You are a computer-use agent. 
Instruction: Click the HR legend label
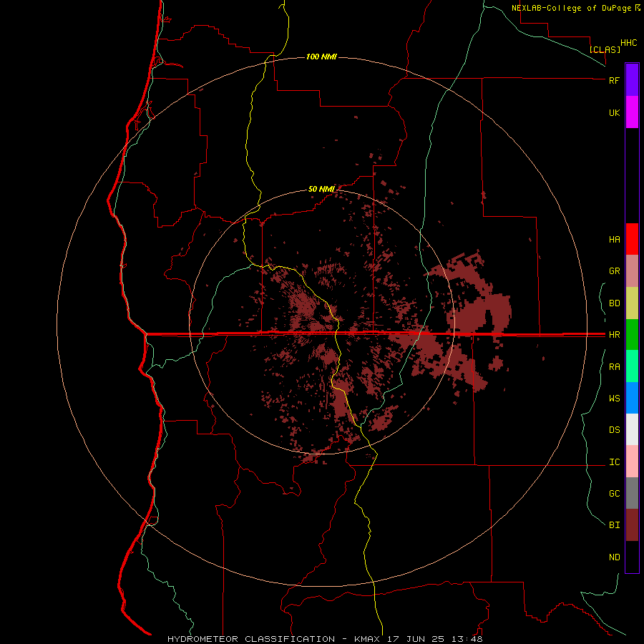coord(614,335)
